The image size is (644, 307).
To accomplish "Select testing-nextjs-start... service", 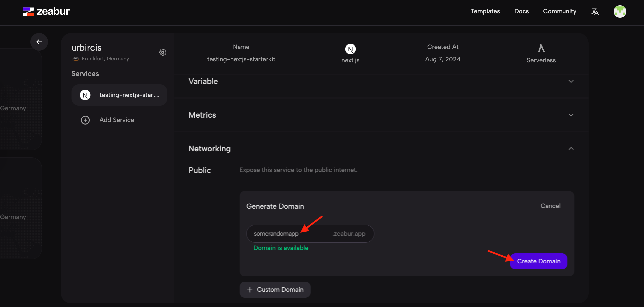I will 119,95.
